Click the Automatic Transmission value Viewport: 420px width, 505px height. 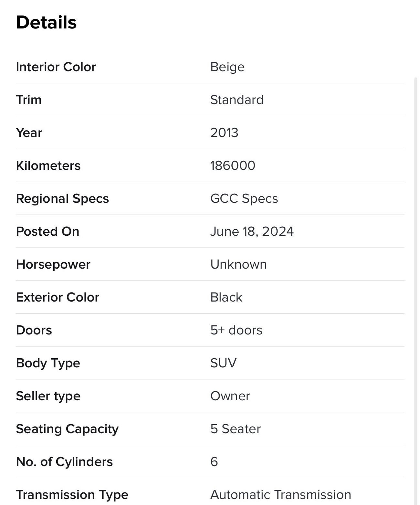point(280,495)
